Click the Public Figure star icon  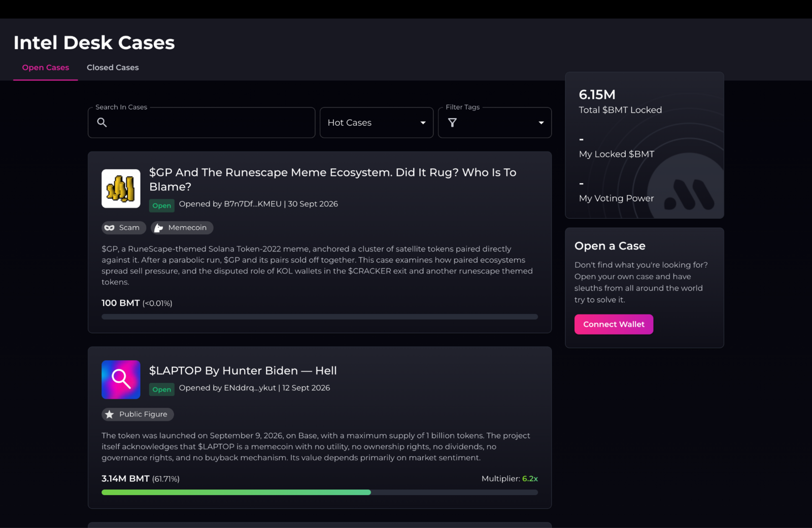[x=109, y=414]
